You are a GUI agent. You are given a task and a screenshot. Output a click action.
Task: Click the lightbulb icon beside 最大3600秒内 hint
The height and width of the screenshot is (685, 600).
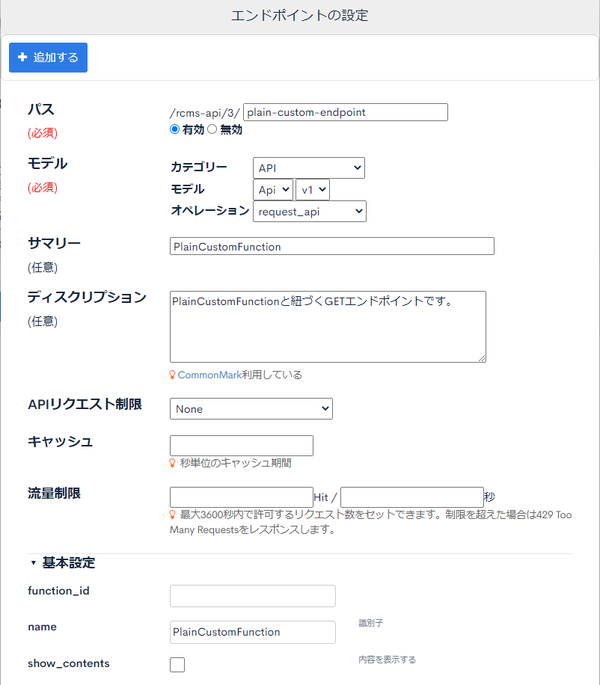(173, 515)
